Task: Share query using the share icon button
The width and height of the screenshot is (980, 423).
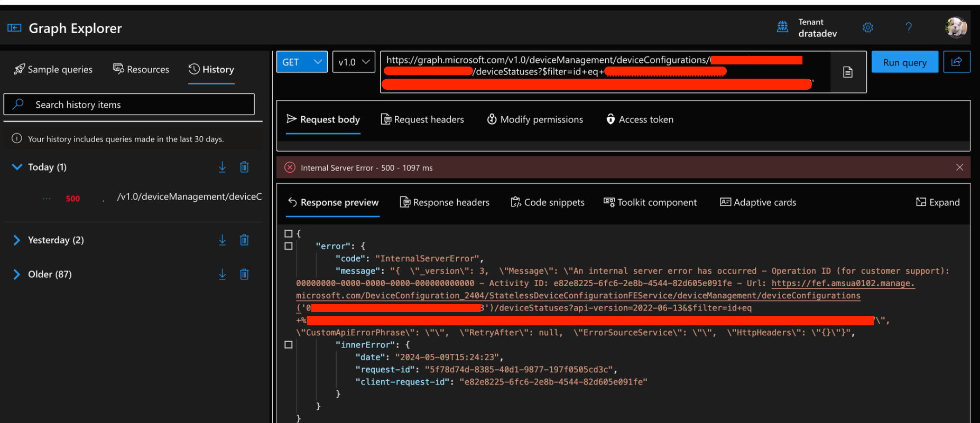Action: coord(957,62)
